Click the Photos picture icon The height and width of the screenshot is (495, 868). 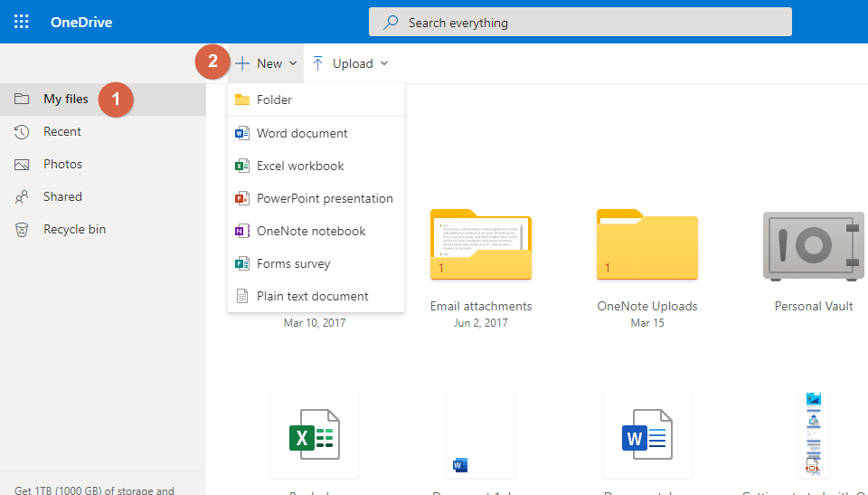22,165
